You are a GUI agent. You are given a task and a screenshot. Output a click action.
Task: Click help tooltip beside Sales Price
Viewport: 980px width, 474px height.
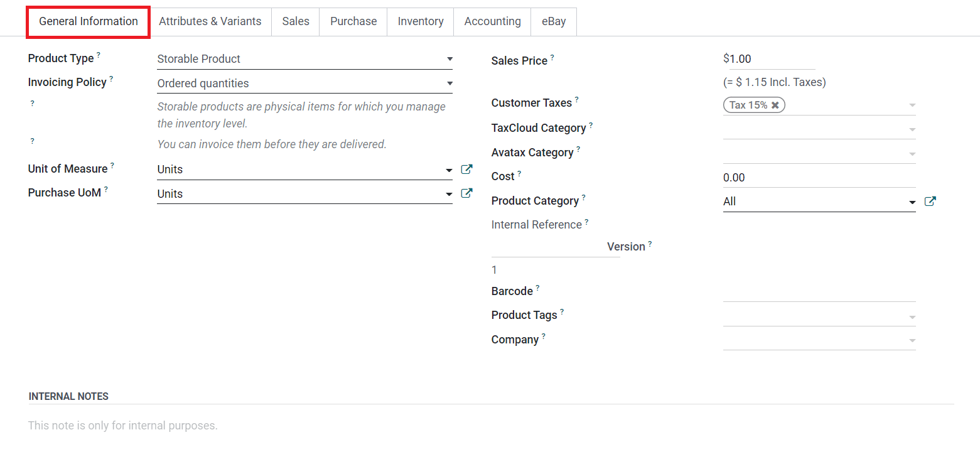click(x=552, y=58)
